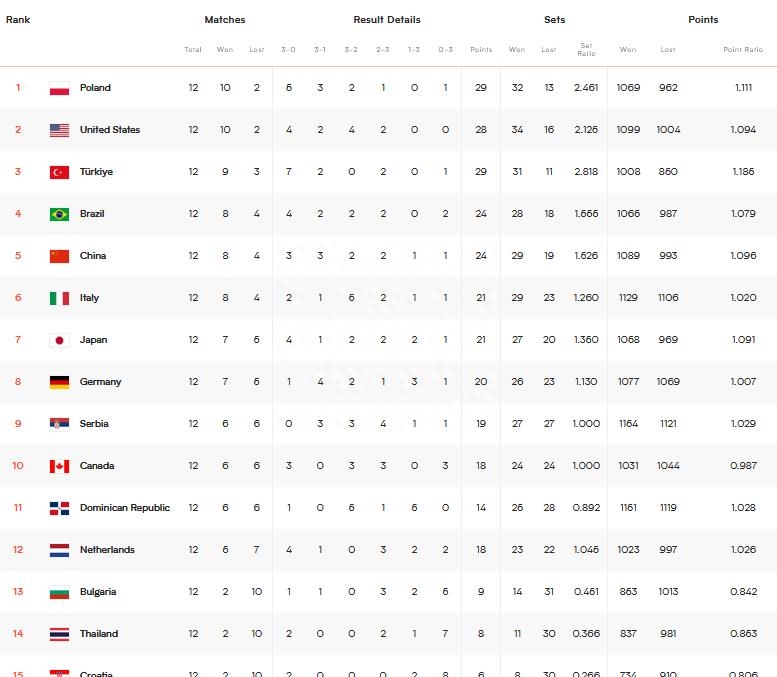Screen dimensions: 777x677
Task: Click the United States flag icon
Action: [59, 130]
